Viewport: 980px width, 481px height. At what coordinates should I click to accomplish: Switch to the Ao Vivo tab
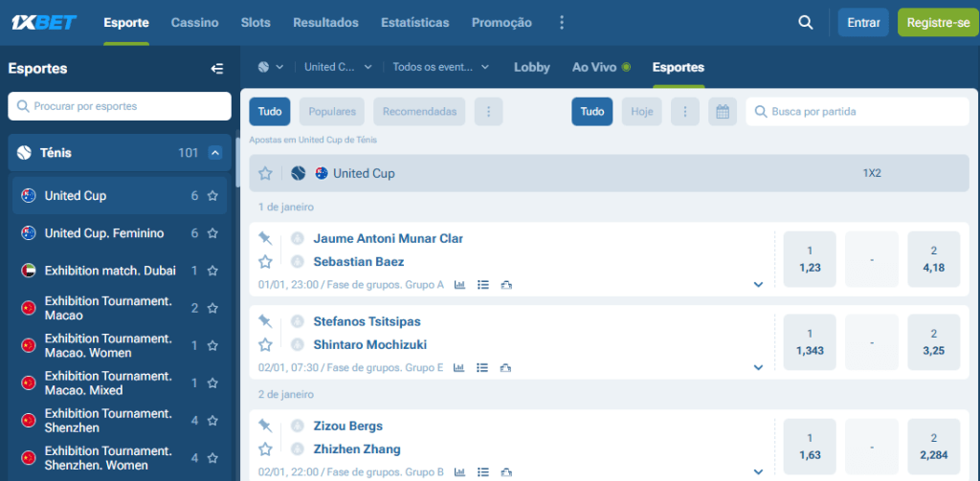601,67
